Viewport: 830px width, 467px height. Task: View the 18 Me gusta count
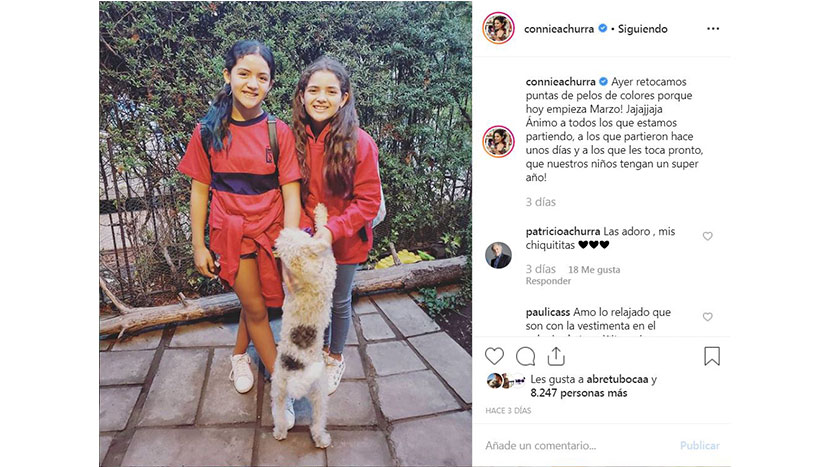click(x=594, y=270)
